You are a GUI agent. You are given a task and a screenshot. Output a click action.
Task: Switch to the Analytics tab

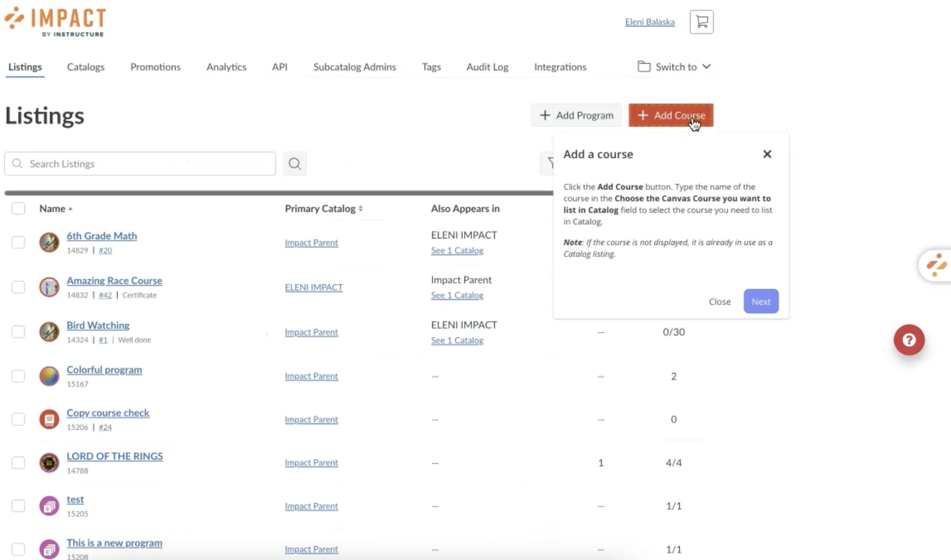pos(226,67)
